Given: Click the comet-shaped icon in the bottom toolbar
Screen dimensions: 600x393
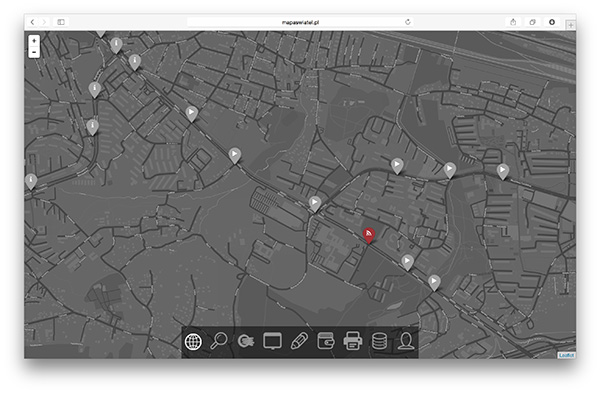Looking at the screenshot, I should (x=246, y=341).
